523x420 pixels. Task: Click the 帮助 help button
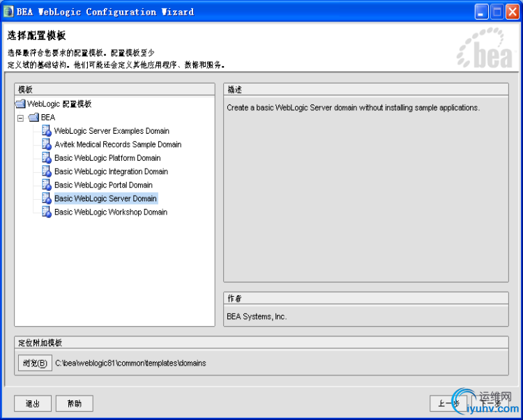(75, 403)
